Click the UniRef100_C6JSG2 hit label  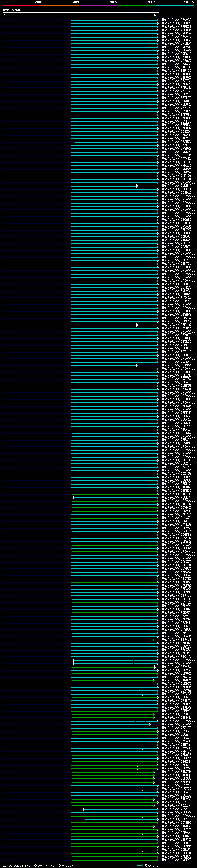coord(177,64)
